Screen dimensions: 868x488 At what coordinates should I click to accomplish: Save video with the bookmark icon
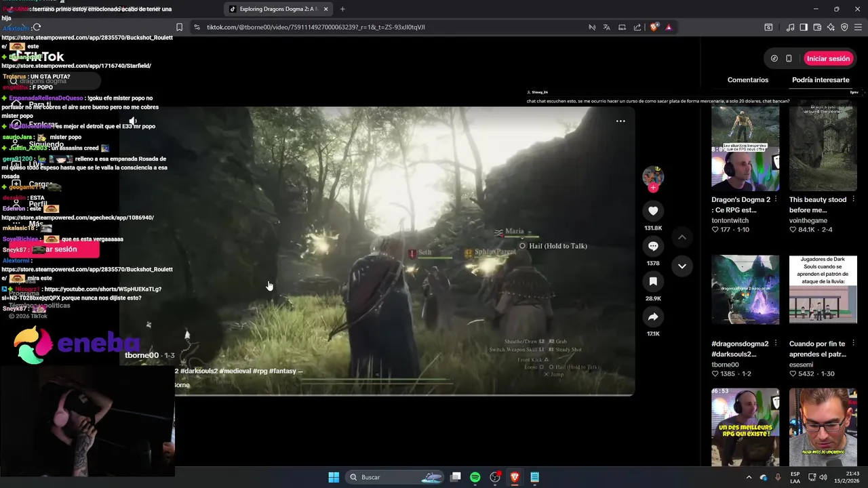tap(653, 281)
